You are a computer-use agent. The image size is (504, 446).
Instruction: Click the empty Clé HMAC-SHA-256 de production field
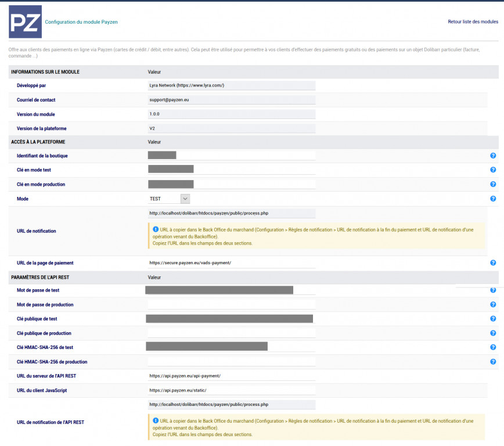[232, 362]
